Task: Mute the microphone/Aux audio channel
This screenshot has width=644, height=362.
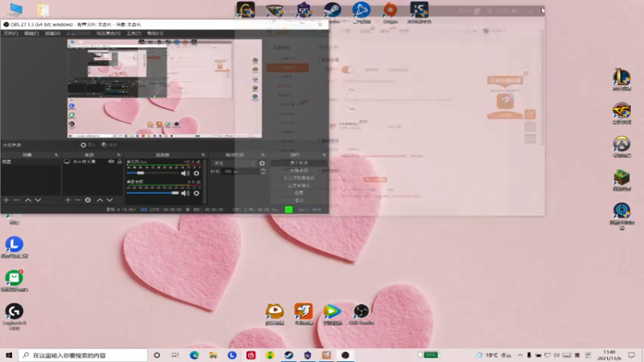Action: [185, 173]
